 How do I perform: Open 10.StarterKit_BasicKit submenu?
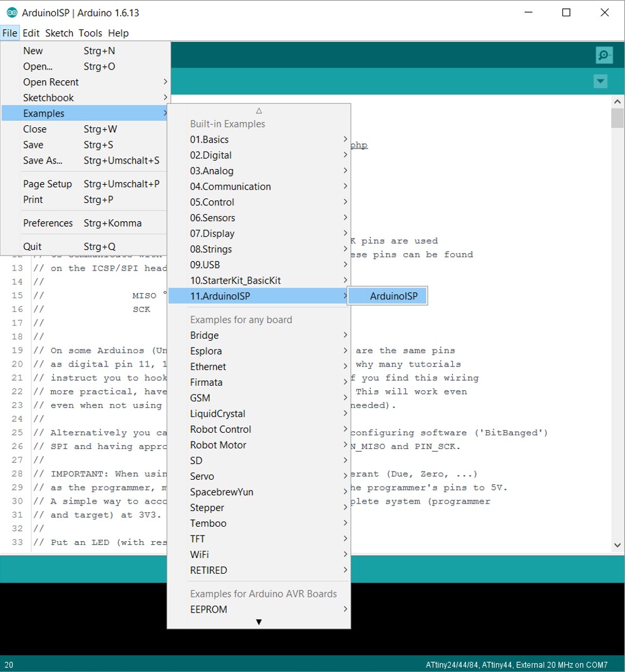pos(259,281)
